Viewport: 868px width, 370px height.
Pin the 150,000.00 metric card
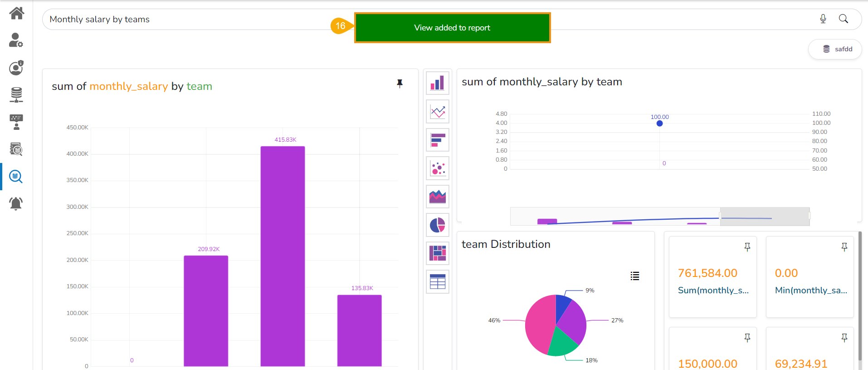pos(747,338)
